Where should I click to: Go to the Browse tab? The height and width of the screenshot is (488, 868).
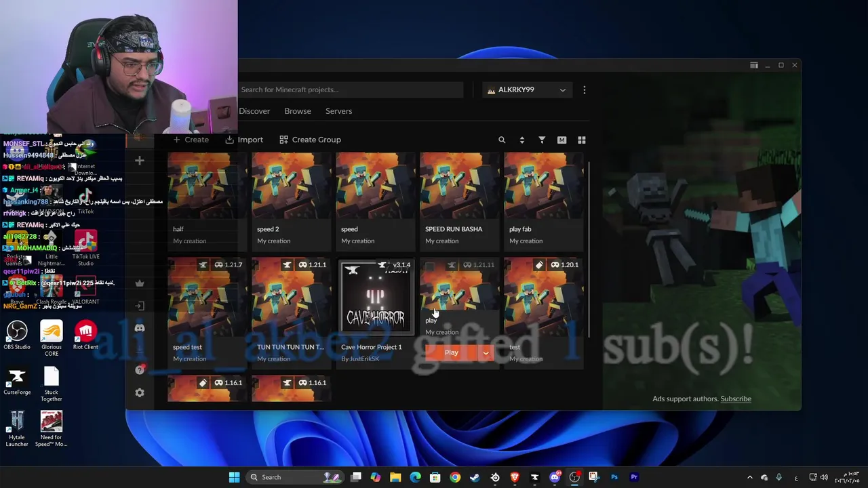point(298,111)
